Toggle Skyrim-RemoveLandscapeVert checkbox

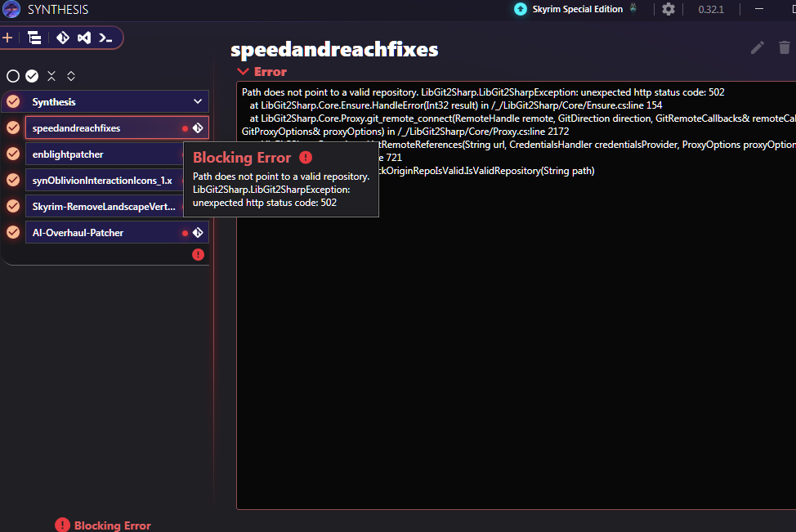[x=13, y=206]
